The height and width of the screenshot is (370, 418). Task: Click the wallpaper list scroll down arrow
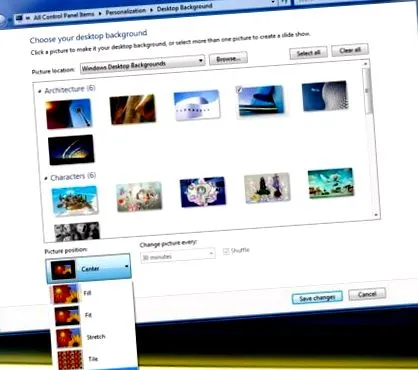click(x=376, y=215)
